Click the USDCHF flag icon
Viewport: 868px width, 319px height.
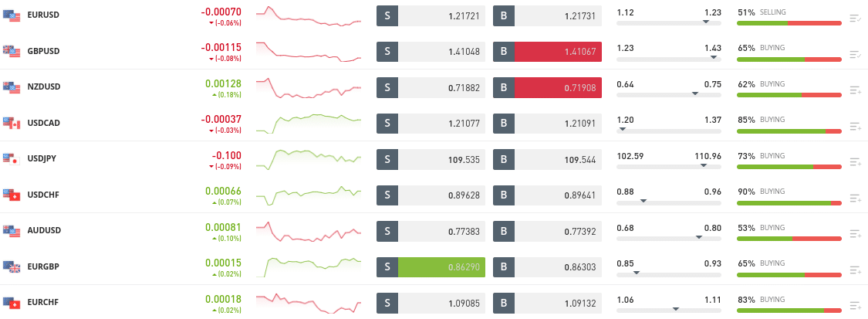tap(12, 195)
